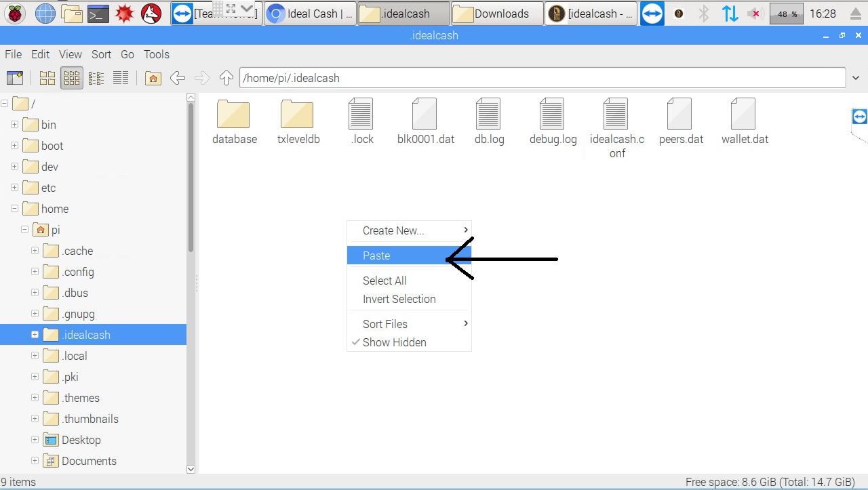Open the path history dropdown arrow
Image resolution: width=868 pixels, height=490 pixels.
coord(856,78)
